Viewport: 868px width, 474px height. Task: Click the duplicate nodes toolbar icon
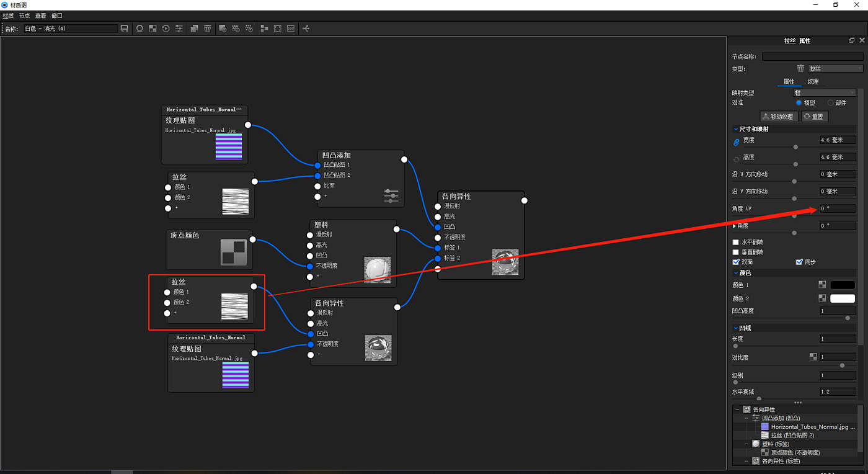(194, 29)
